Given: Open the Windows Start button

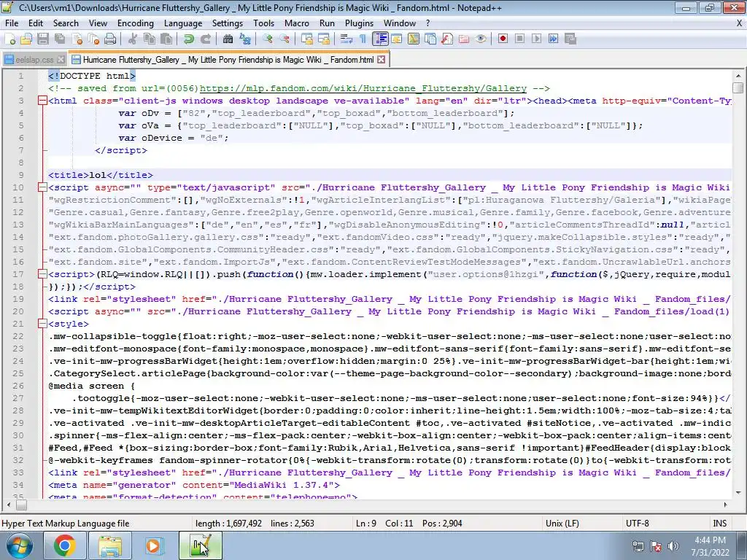Looking at the screenshot, I should [x=19, y=545].
